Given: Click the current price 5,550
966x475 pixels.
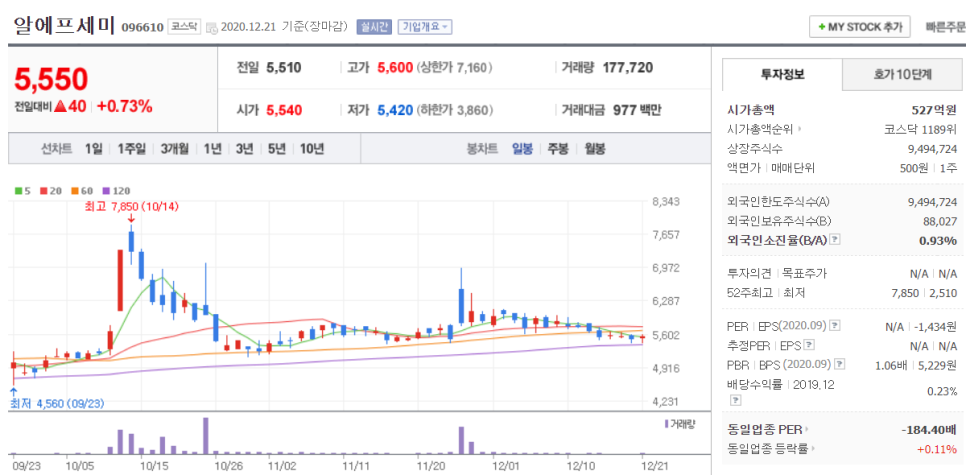Looking at the screenshot, I should click(51, 79).
